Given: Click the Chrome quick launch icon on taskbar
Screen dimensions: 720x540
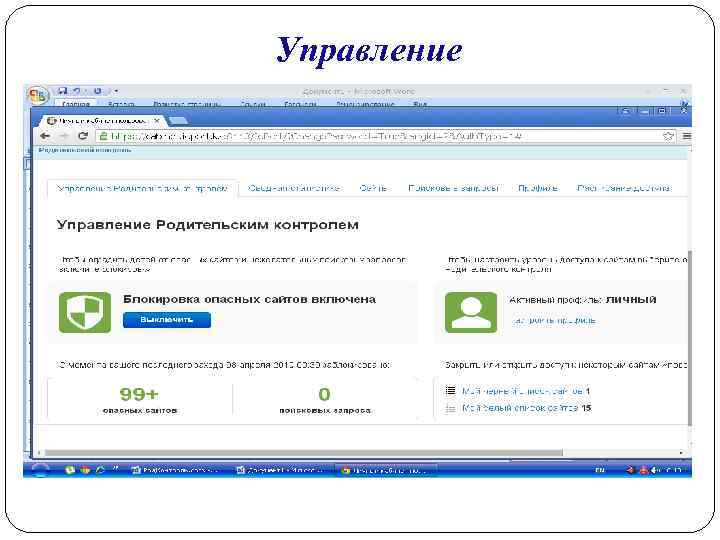Looking at the screenshot, I should click(85, 470).
